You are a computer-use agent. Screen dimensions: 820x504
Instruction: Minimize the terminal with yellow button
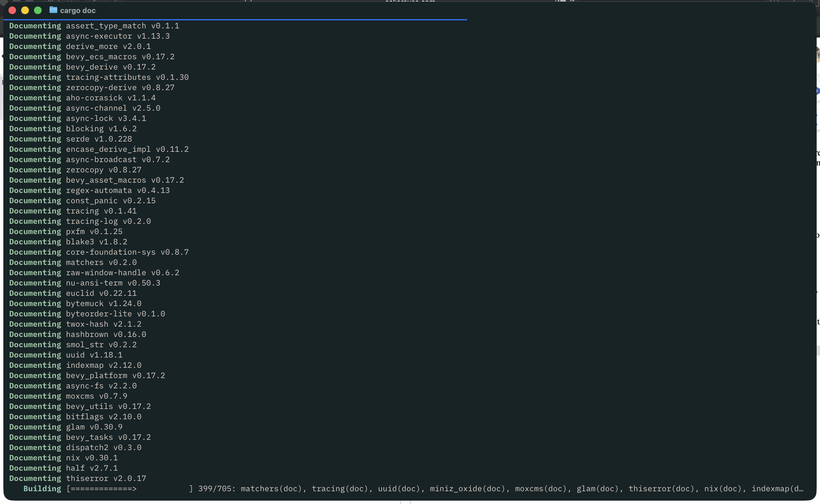click(25, 10)
